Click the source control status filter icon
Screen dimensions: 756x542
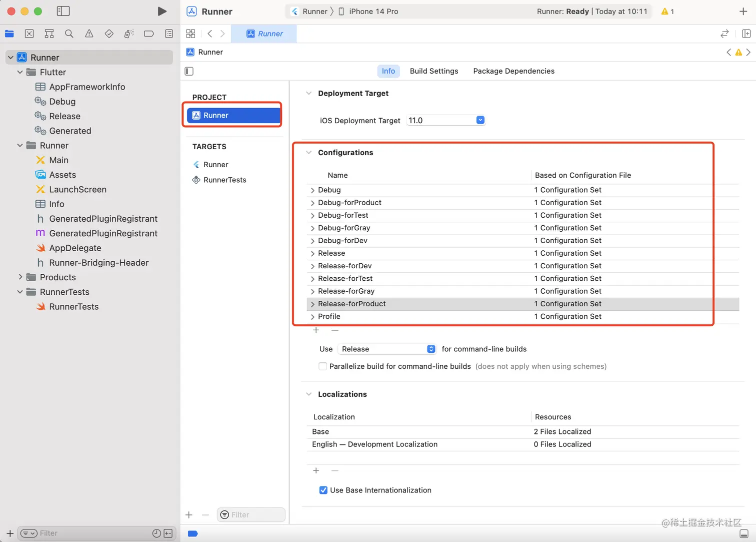(168, 533)
